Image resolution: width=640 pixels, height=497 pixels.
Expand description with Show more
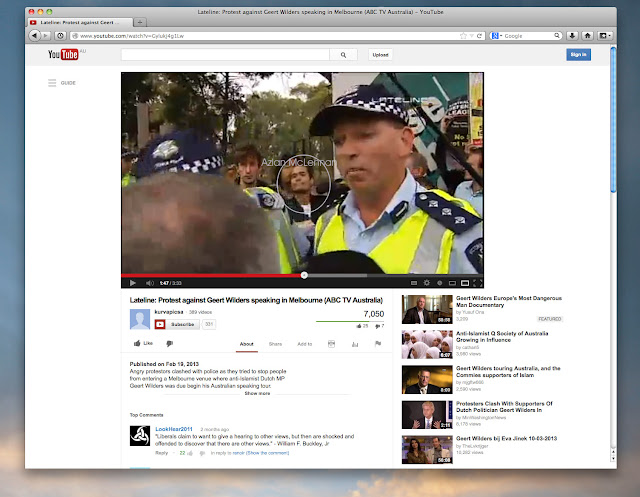tap(257, 393)
